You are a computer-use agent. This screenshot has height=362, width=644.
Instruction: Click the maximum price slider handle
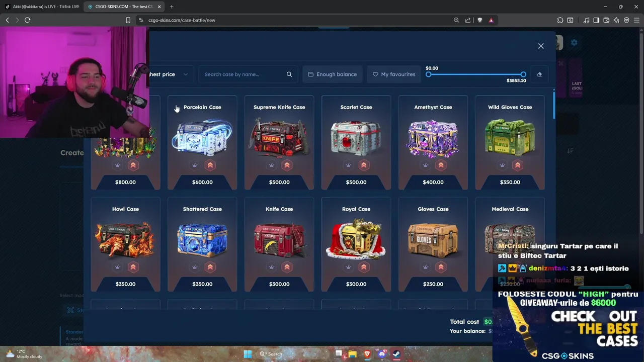tap(523, 74)
